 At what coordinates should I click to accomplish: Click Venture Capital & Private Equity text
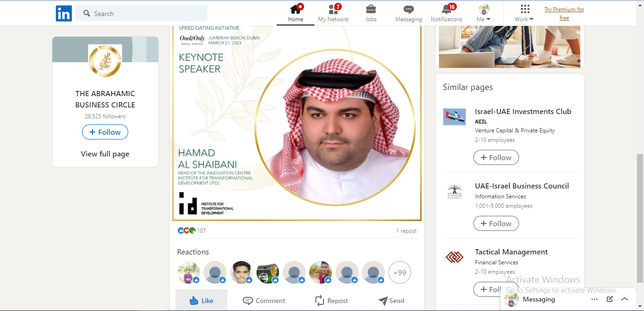coord(515,131)
